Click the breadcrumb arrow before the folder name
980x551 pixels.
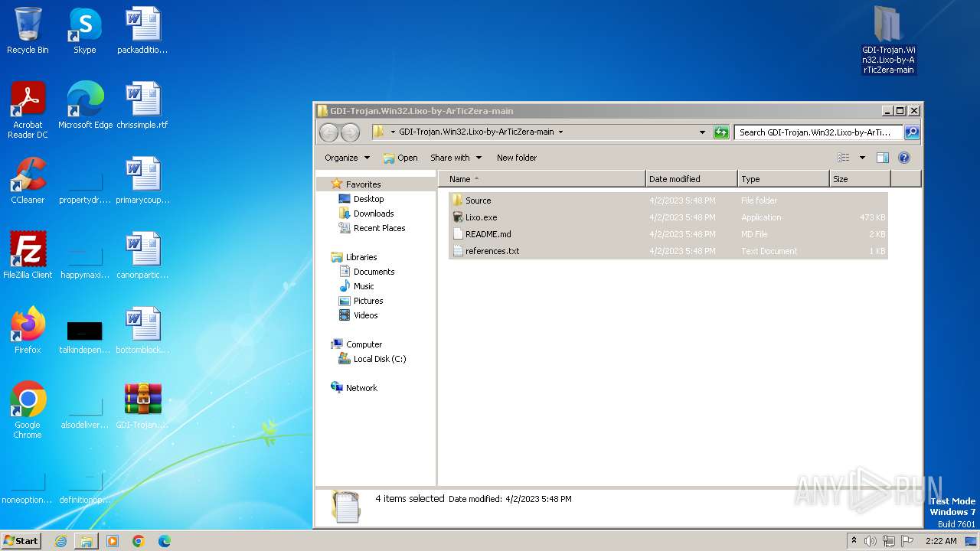(393, 132)
